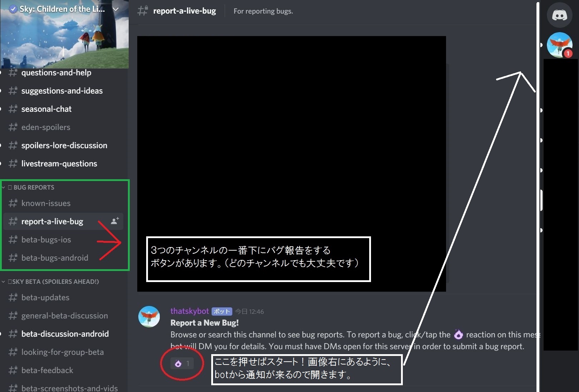The width and height of the screenshot is (579, 392).
Task: Click the channel hash icon in header
Action: tap(143, 11)
